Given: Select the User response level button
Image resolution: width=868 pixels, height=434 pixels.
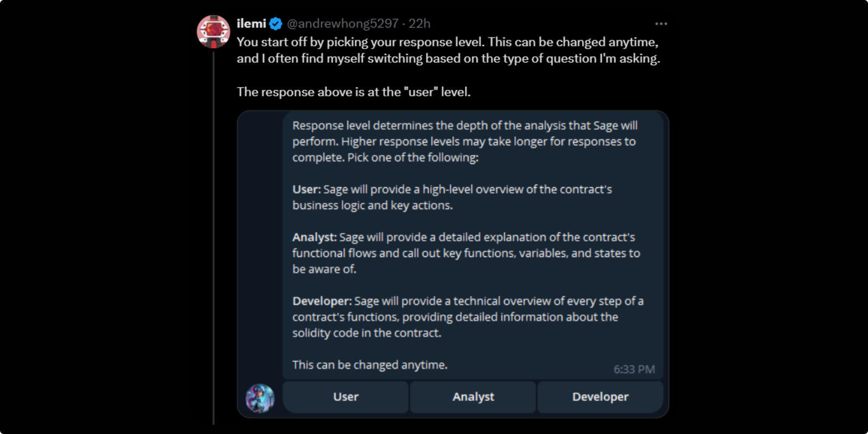Looking at the screenshot, I should point(346,397).
